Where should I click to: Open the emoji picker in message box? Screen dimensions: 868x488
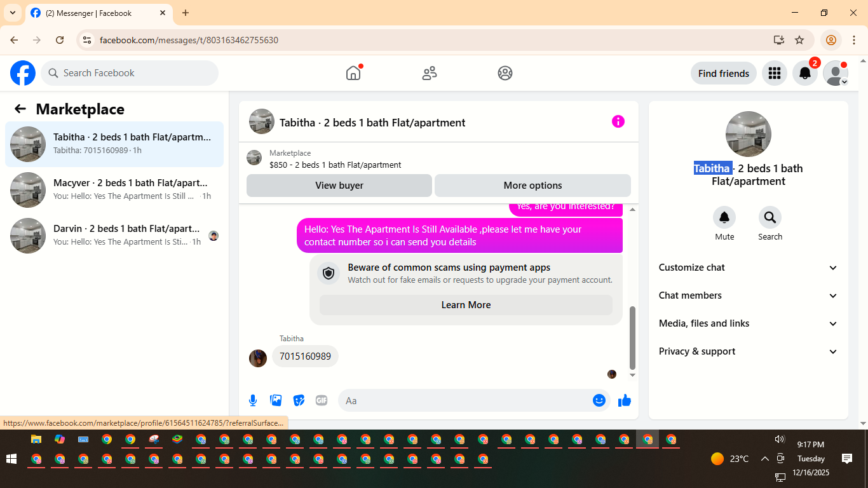pyautogui.click(x=599, y=400)
